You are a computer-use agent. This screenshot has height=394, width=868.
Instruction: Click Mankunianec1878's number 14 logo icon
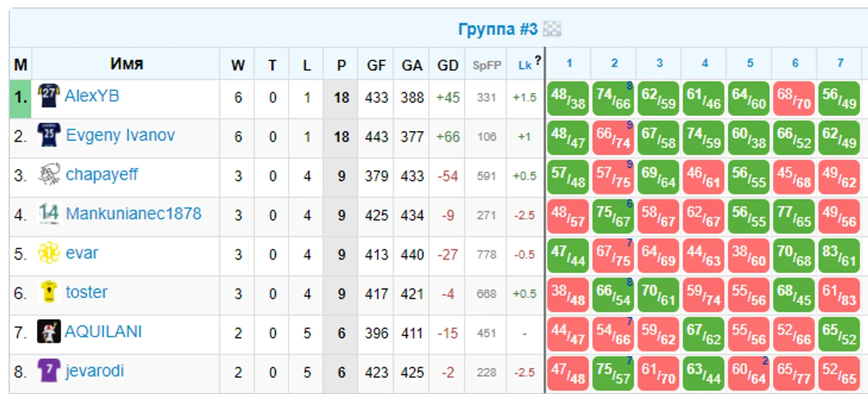click(x=48, y=214)
